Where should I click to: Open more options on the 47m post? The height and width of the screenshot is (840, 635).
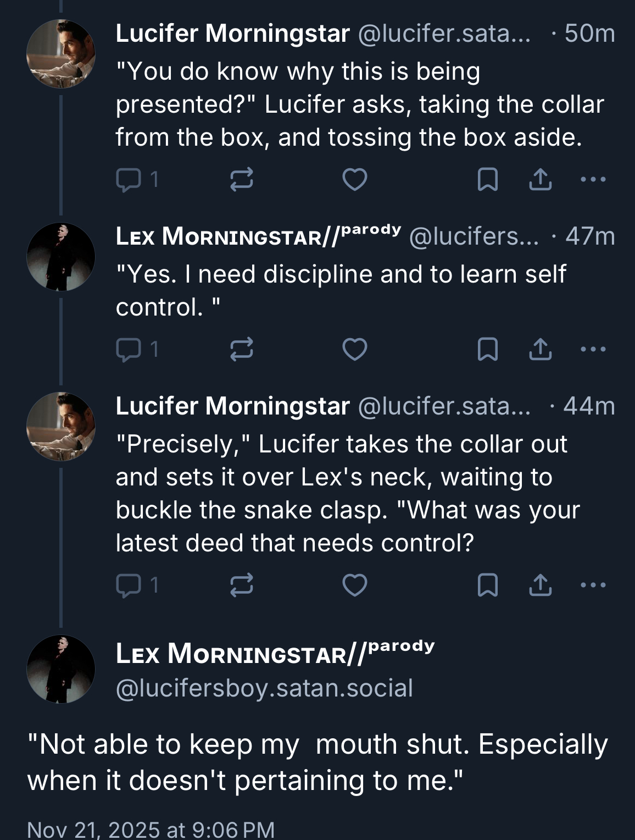[593, 349]
